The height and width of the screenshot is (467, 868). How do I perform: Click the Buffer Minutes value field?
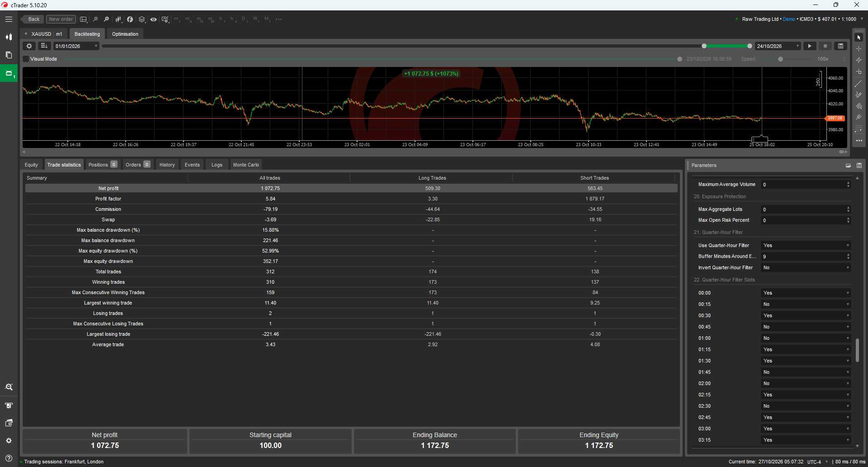pyautogui.click(x=806, y=256)
